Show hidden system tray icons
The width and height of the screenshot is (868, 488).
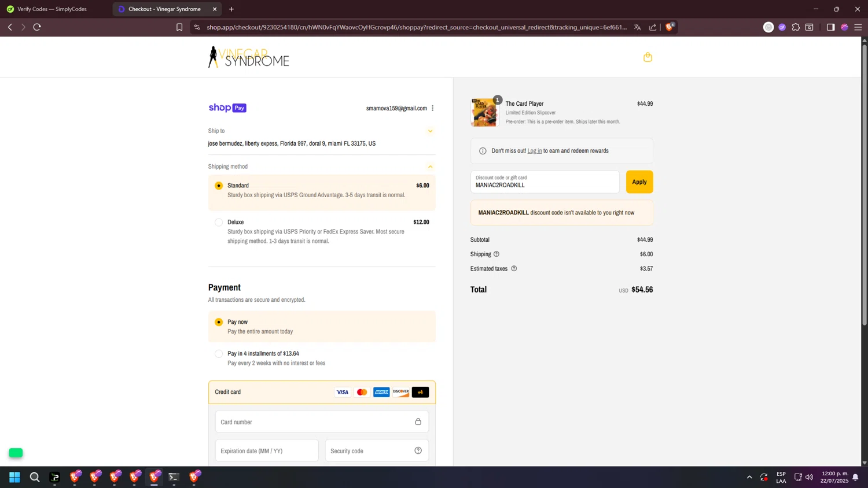[749, 477]
